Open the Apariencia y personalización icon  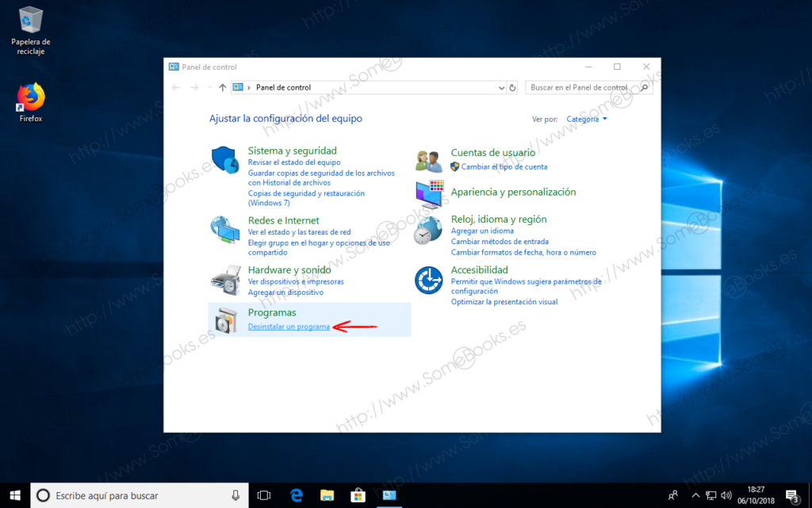(428, 196)
